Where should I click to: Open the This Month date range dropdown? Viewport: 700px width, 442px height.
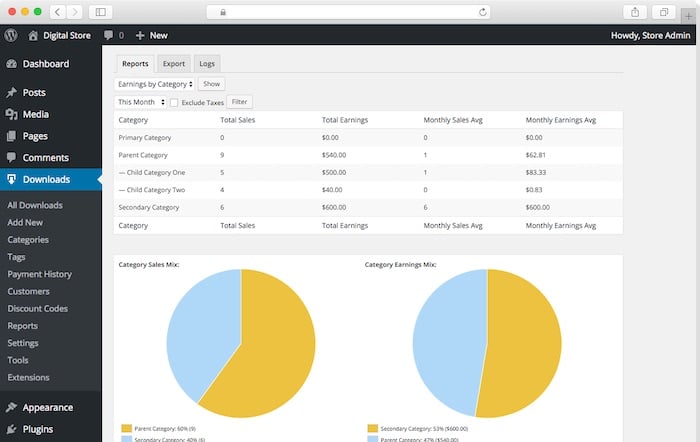point(140,102)
